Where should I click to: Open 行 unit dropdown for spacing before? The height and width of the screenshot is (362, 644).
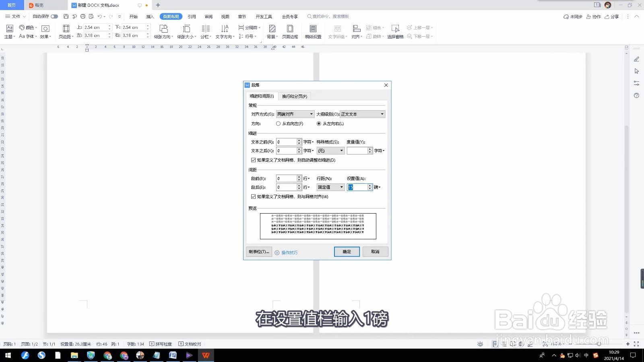(306, 179)
